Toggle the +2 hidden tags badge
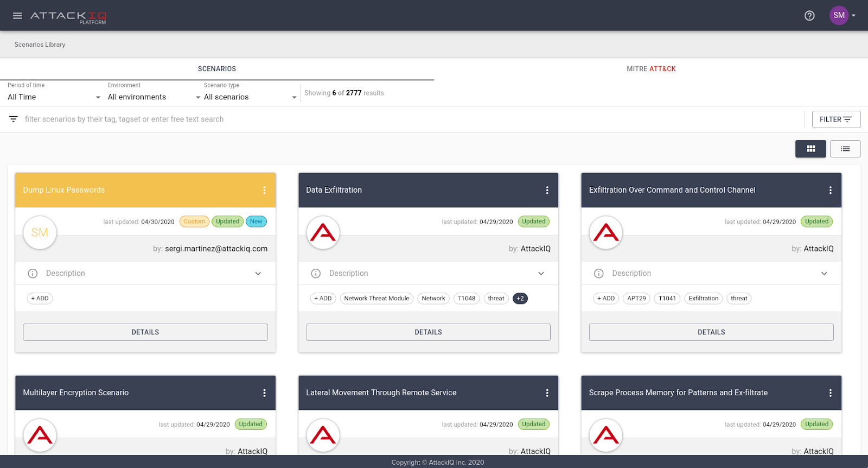Screen dimensions: 868x468 520,299
